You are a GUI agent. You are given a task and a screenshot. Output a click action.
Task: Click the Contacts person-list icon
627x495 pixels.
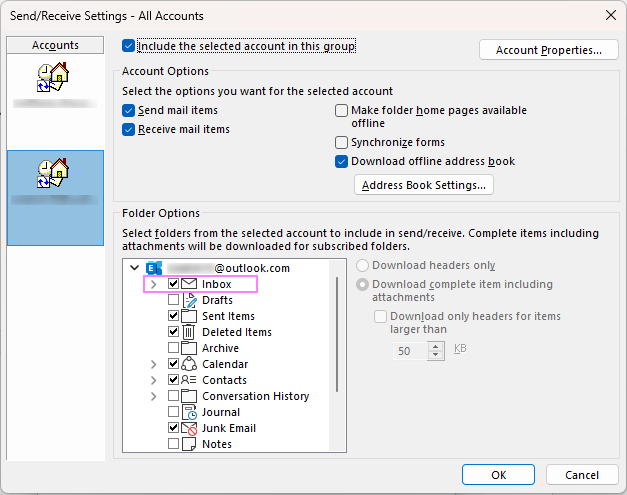point(189,380)
